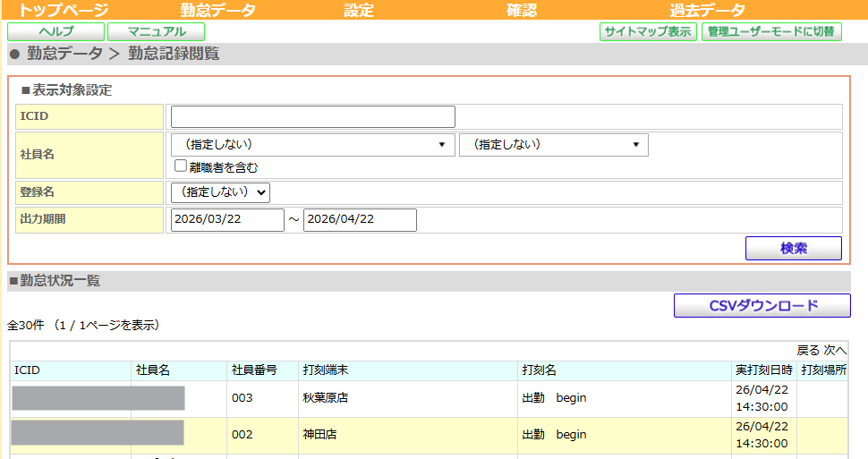Click the ヘルプ button
This screenshot has height=459, width=868.
point(55,32)
